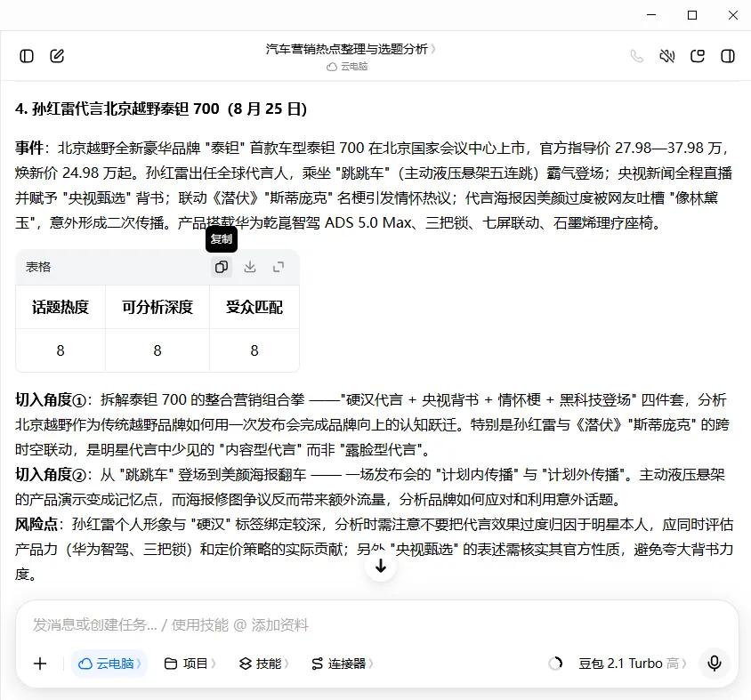Open the 豆包 2.1 Turbo model selector
This screenshot has width=751, height=700.
coord(633,664)
